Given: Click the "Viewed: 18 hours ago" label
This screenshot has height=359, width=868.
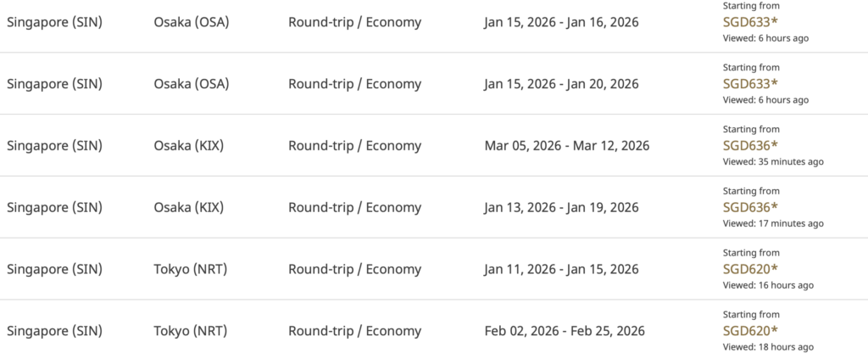Looking at the screenshot, I should [x=768, y=346].
